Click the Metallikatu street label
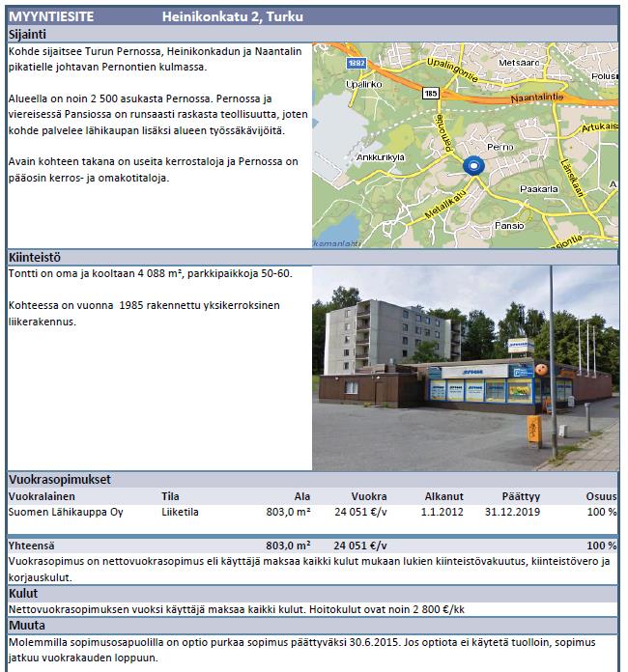 [x=444, y=205]
